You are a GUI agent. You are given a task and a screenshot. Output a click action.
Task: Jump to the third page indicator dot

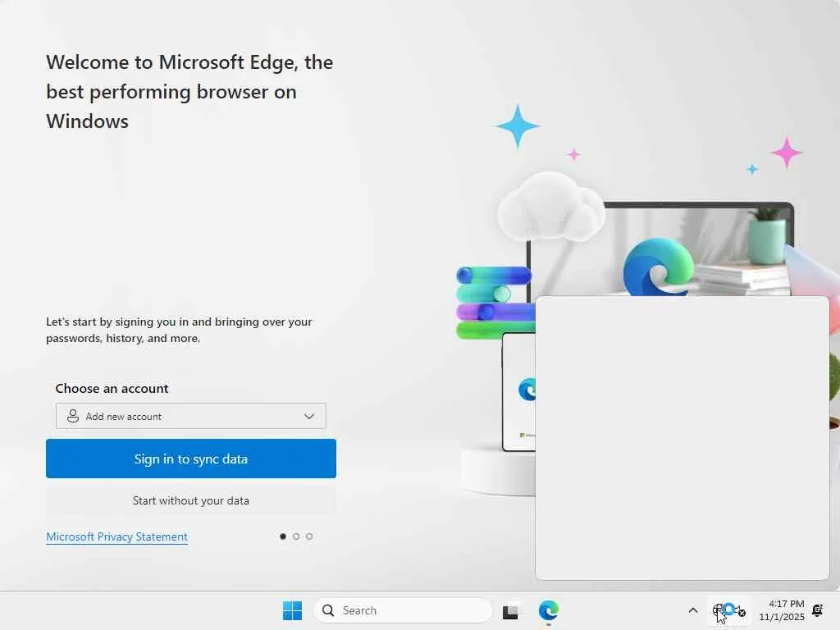click(x=309, y=536)
